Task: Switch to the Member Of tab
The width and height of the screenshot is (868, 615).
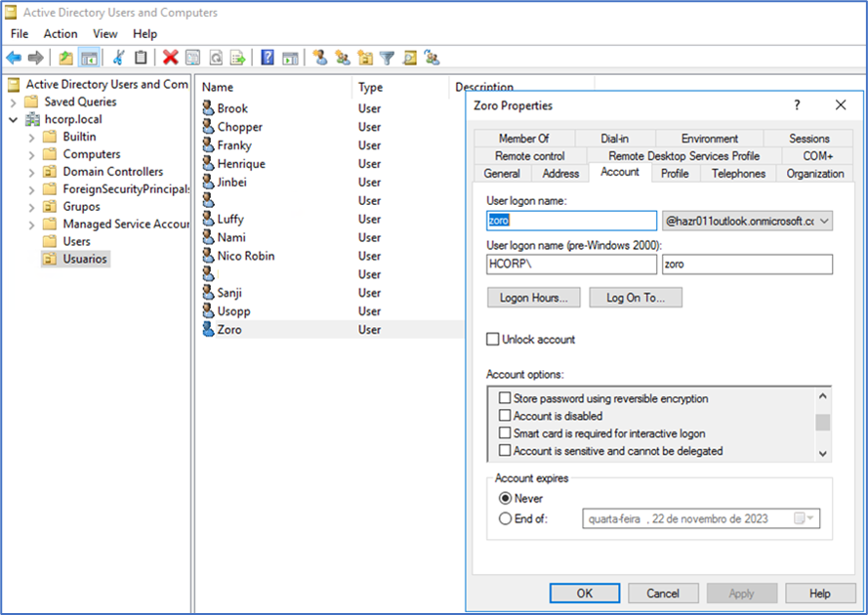Action: coord(523,139)
